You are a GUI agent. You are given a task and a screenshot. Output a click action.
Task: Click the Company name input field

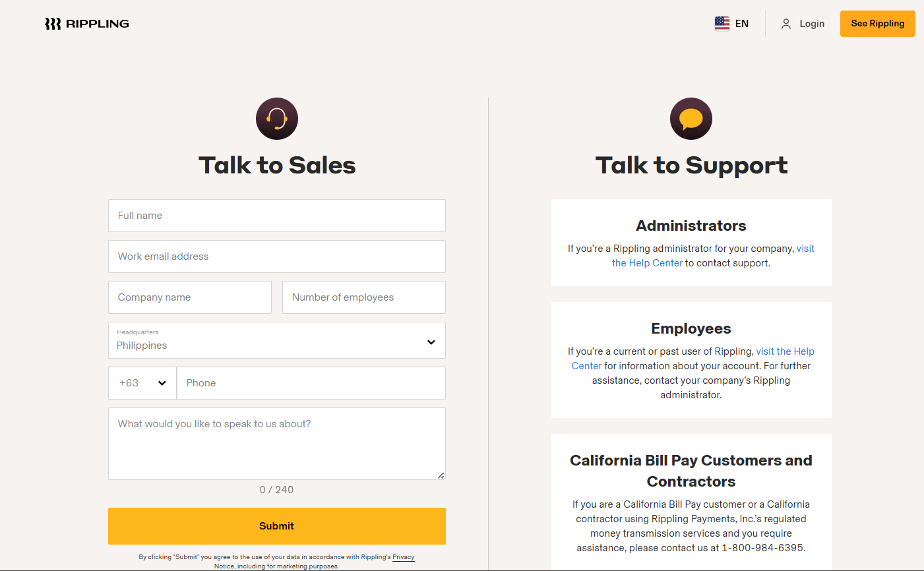point(189,297)
